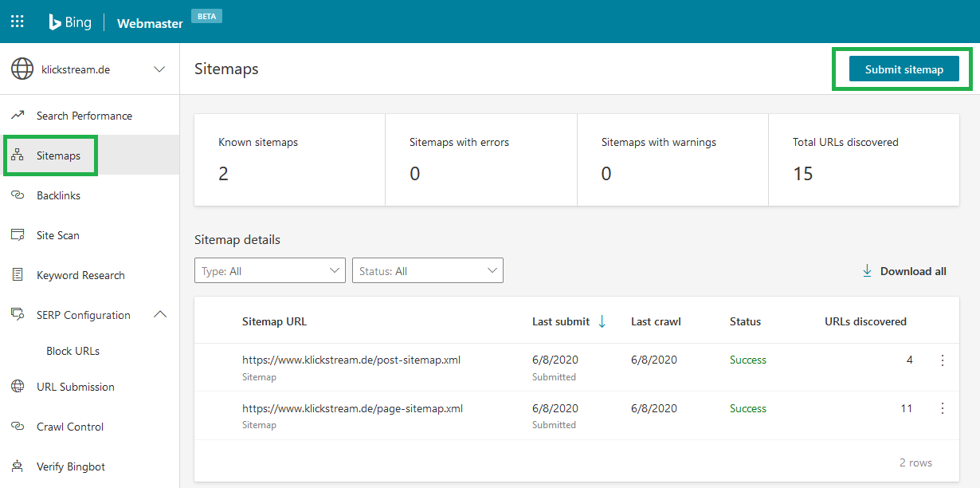Image resolution: width=980 pixels, height=488 pixels.
Task: Click the download icon next to Download all
Action: pyautogui.click(x=867, y=271)
